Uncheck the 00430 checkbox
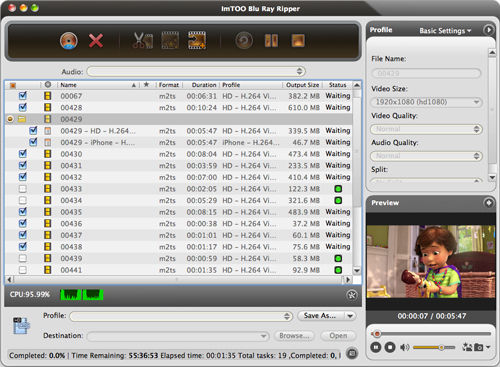The width and height of the screenshot is (500, 367). (23, 154)
